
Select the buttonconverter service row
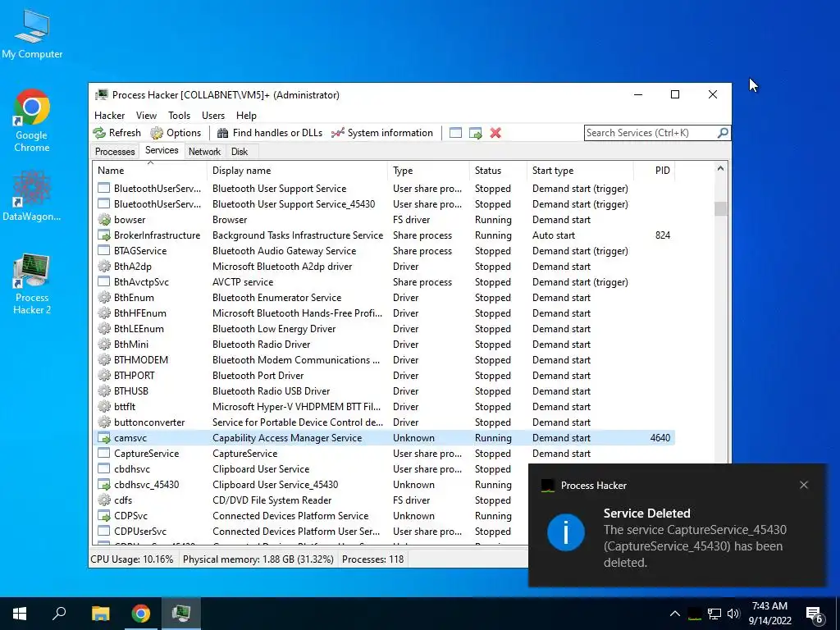pyautogui.click(x=384, y=422)
